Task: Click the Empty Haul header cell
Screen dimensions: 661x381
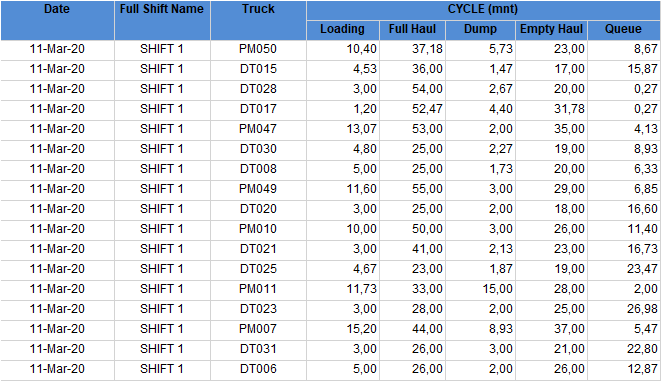Action: point(551,30)
